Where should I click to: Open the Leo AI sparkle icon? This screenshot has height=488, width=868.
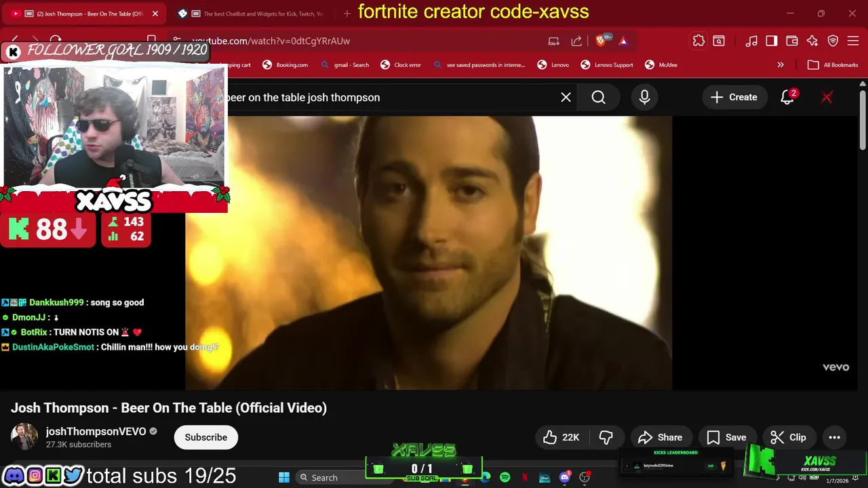[x=812, y=41]
